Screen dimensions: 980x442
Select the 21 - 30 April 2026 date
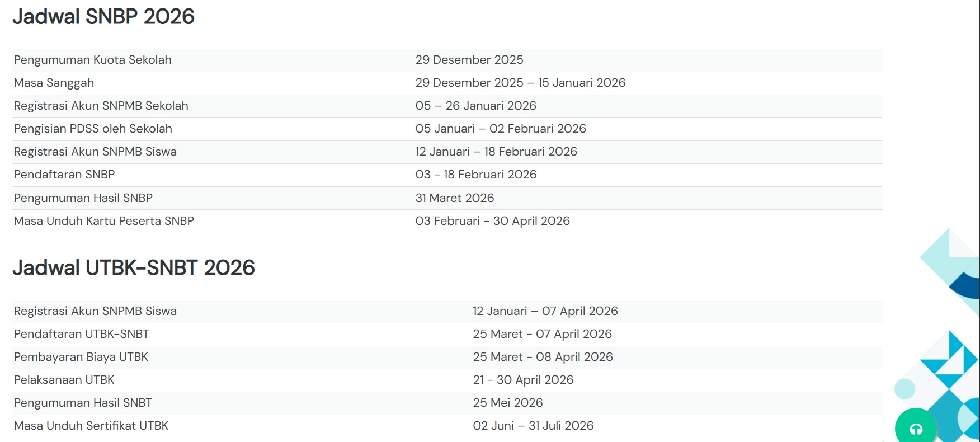coord(524,380)
